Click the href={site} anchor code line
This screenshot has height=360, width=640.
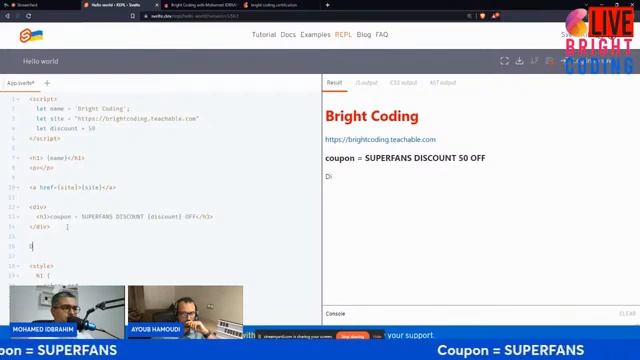click(73, 187)
